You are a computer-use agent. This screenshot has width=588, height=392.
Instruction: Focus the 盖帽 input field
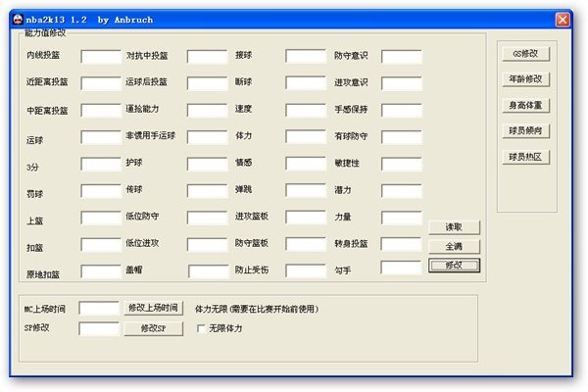click(209, 271)
